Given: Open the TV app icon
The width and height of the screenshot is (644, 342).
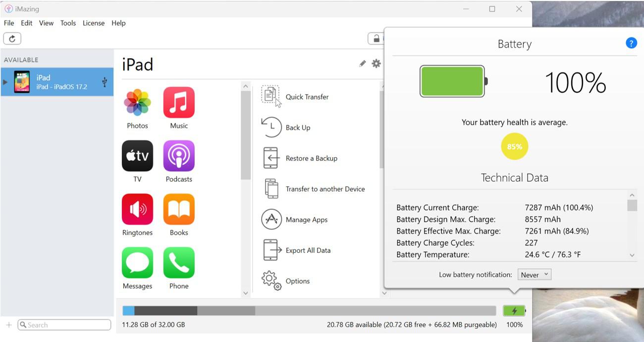Looking at the screenshot, I should (137, 156).
